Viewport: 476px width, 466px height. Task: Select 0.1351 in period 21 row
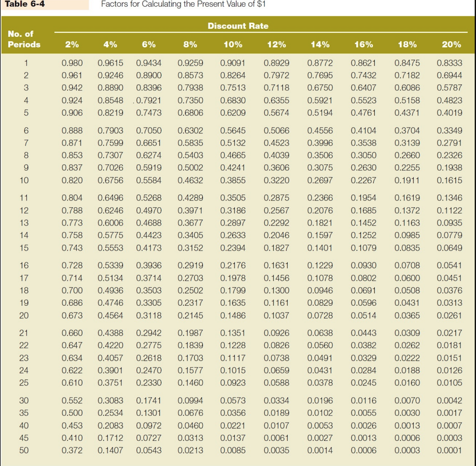pyautogui.click(x=233, y=333)
